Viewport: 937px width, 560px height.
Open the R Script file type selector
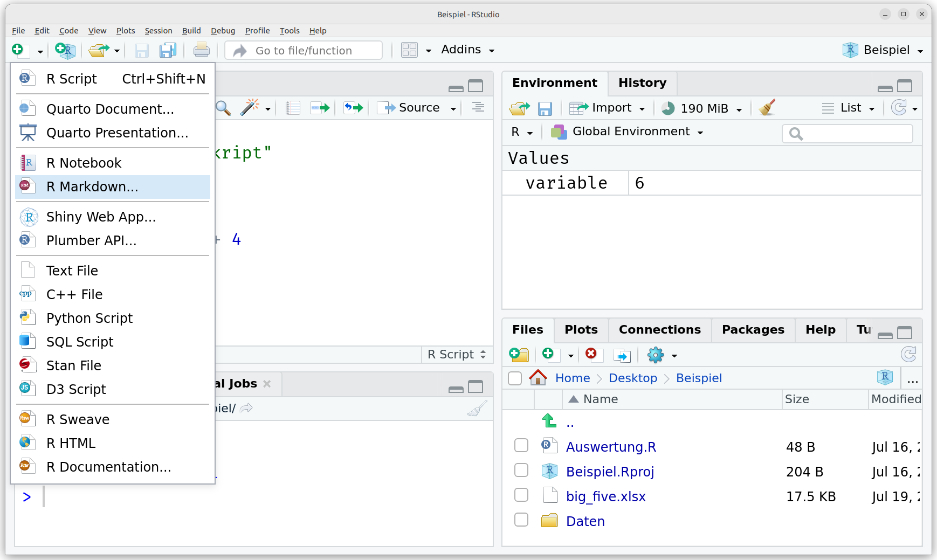[457, 354]
